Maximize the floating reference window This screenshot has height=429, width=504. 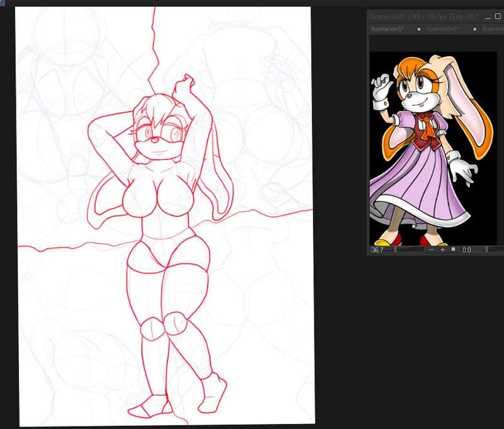498,16
